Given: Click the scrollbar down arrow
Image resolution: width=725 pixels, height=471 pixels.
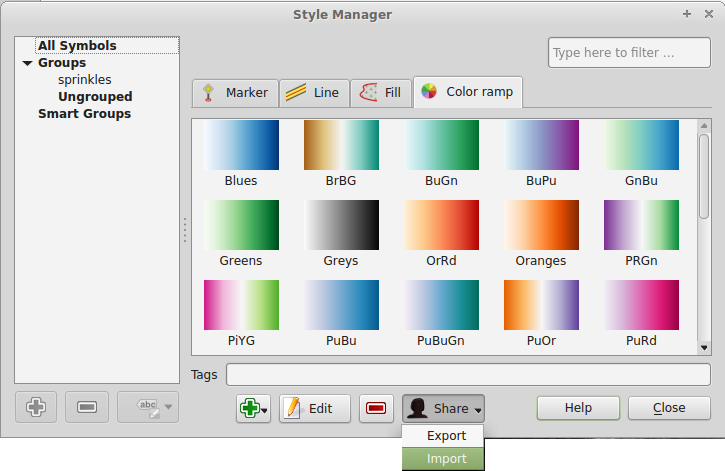Looking at the screenshot, I should 704,348.
